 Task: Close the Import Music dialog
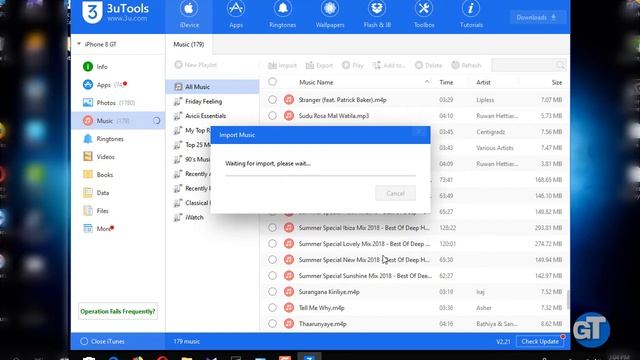[x=419, y=132]
